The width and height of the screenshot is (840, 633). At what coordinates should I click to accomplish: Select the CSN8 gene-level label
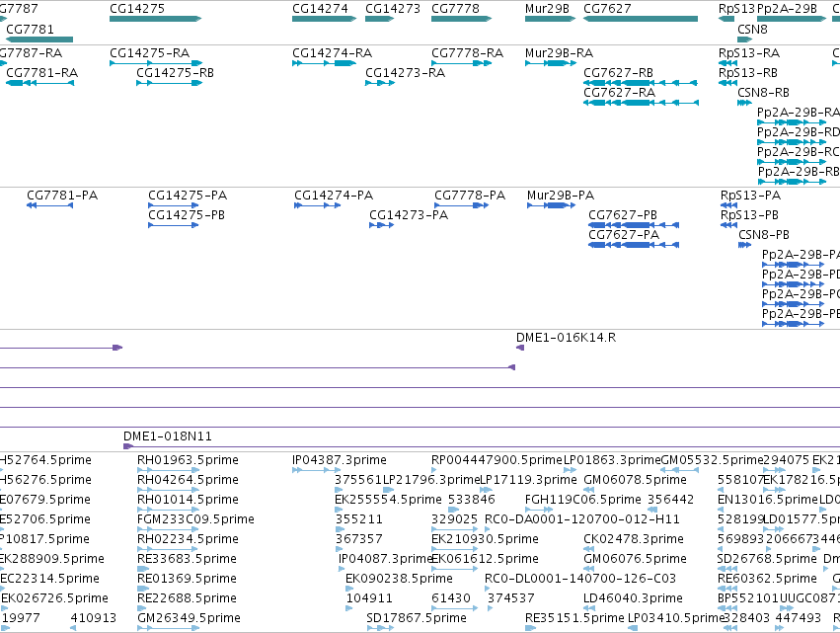coord(752,29)
